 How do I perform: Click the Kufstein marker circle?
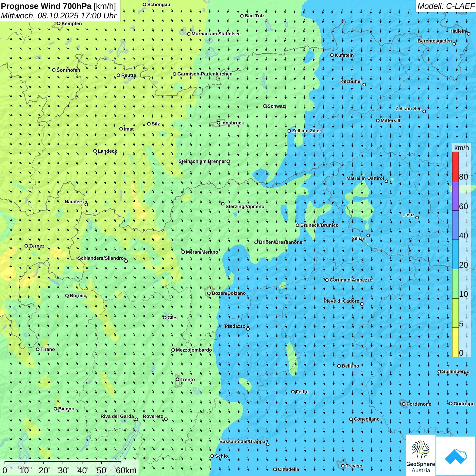[332, 55]
